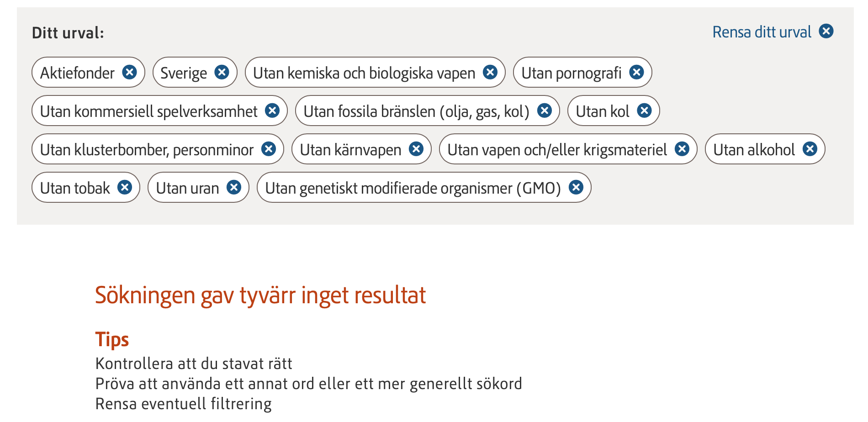Image resolution: width=868 pixels, height=422 pixels.
Task: Click the Aktiefonder chip label
Action: (x=77, y=73)
